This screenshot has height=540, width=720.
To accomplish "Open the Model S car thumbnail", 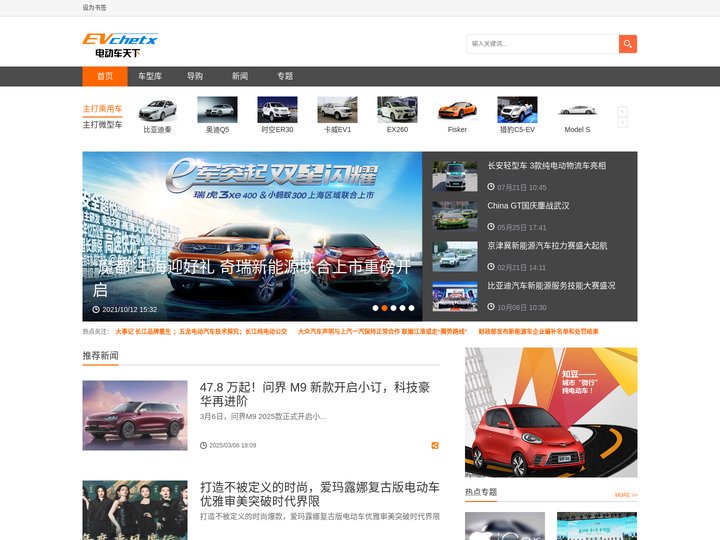I will pyautogui.click(x=577, y=110).
